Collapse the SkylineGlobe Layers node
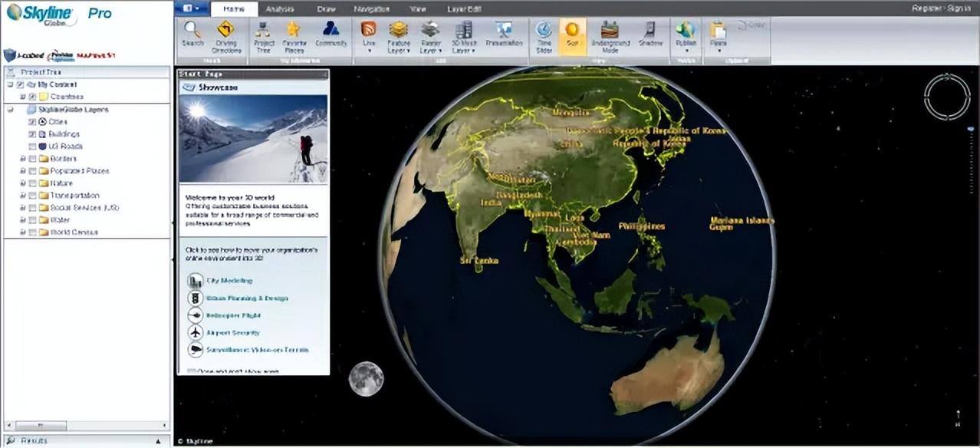980x448 pixels. pyautogui.click(x=11, y=110)
